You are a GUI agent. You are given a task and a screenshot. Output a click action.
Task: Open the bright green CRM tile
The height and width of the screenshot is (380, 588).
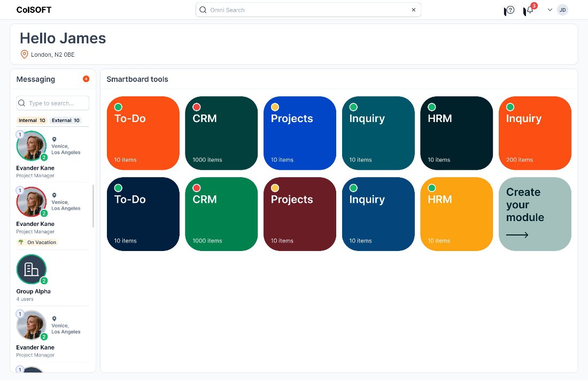[222, 214]
